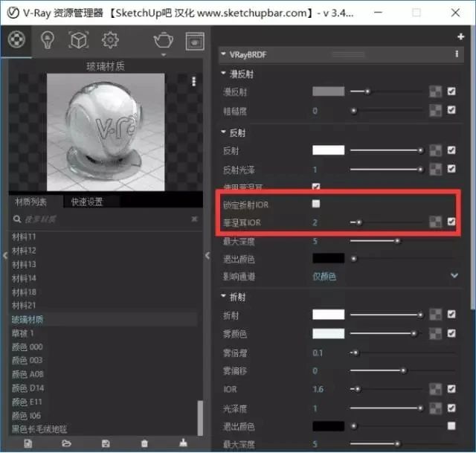Save material with disk icon

[106, 443]
